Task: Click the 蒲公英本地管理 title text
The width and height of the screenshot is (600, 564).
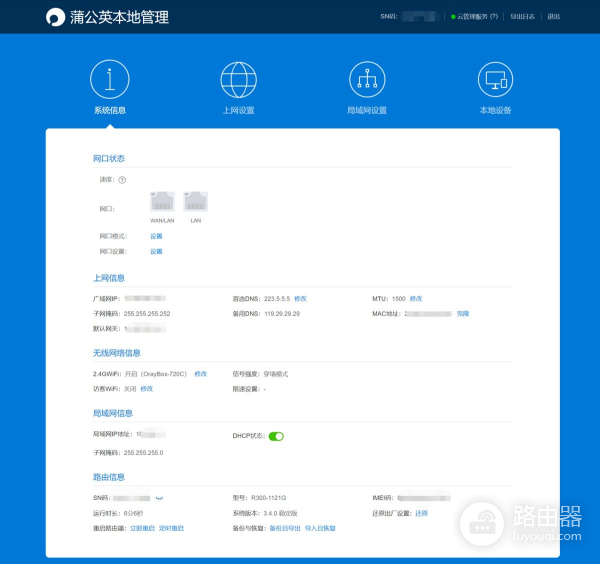Action: [119, 17]
